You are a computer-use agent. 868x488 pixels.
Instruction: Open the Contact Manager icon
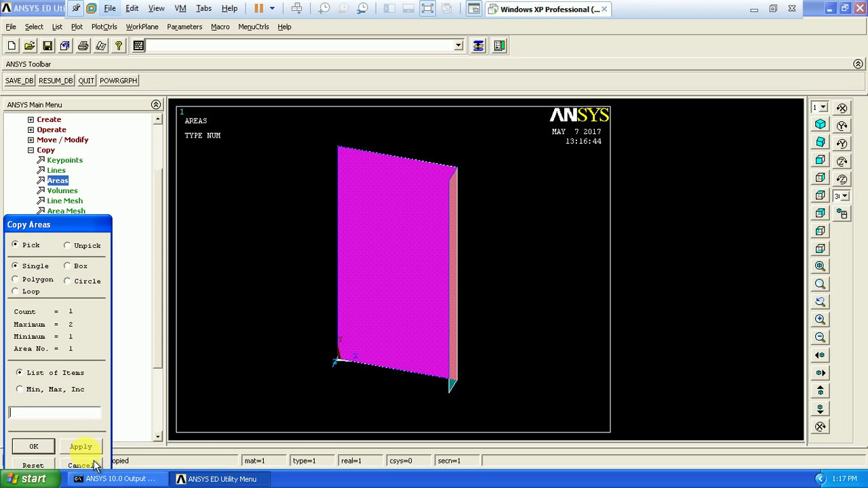(x=499, y=45)
